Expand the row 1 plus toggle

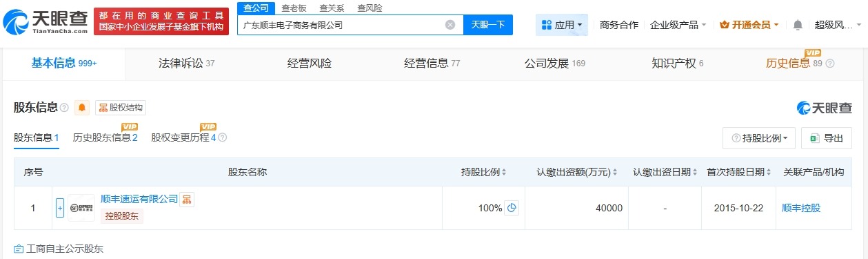tap(60, 208)
